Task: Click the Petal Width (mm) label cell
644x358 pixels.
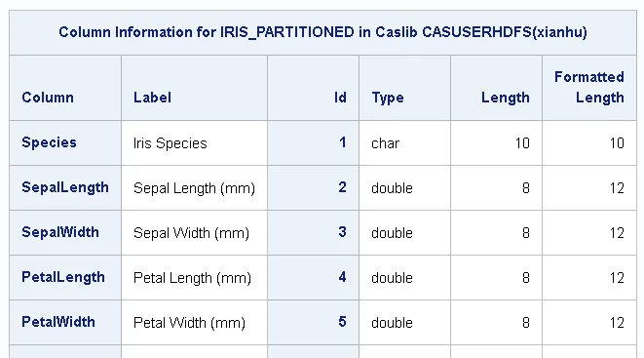Action: coord(194,322)
